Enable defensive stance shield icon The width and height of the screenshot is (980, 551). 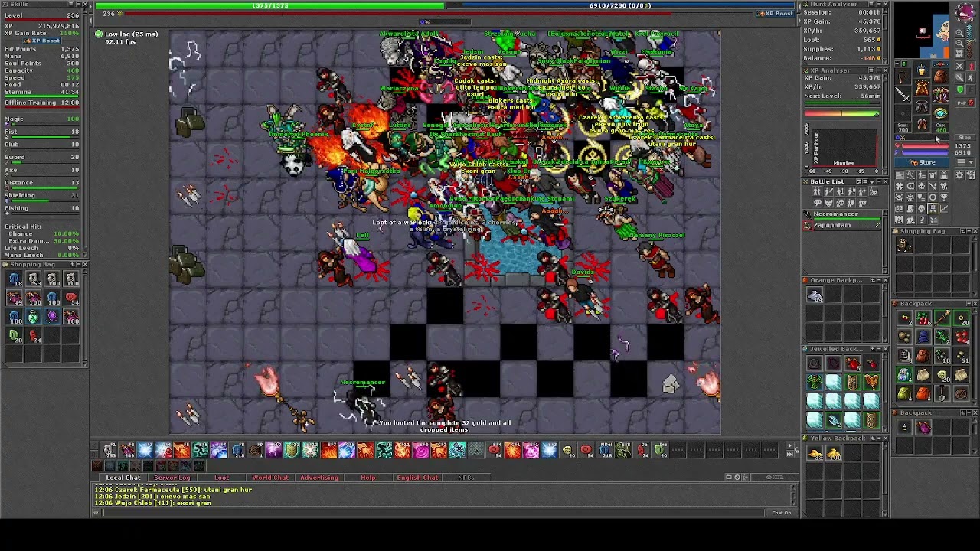pos(959,90)
